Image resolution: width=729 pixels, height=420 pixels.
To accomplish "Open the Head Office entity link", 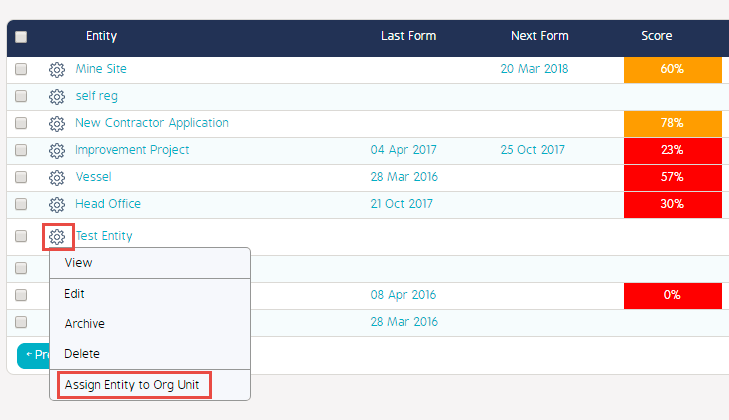I will click(108, 205).
